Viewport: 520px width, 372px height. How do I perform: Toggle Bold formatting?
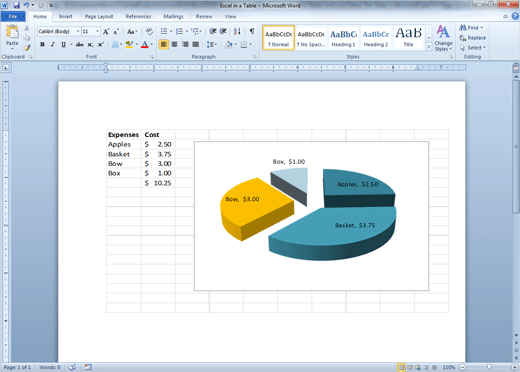click(42, 44)
